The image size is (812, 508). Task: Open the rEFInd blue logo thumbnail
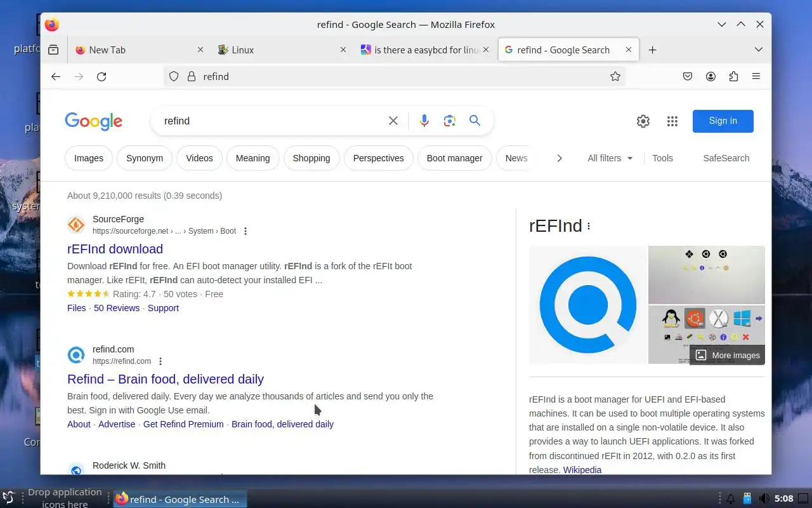pyautogui.click(x=588, y=305)
